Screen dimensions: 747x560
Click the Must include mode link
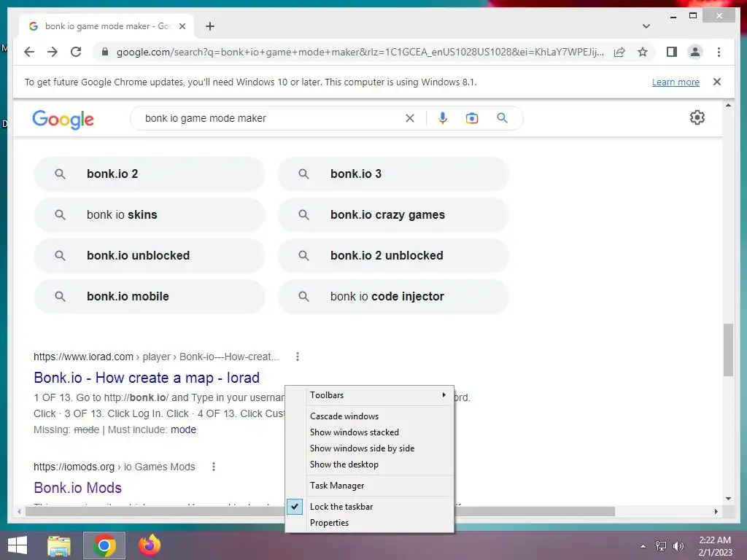(x=183, y=429)
